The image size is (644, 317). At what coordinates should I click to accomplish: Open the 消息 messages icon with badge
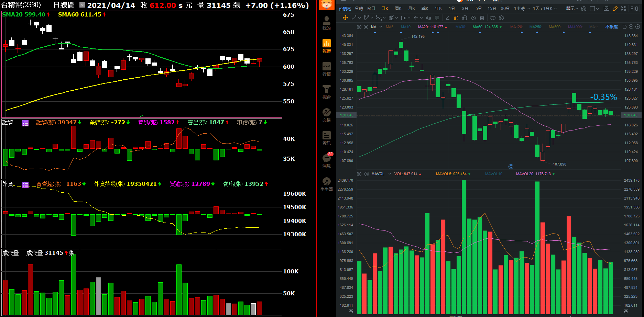(327, 161)
